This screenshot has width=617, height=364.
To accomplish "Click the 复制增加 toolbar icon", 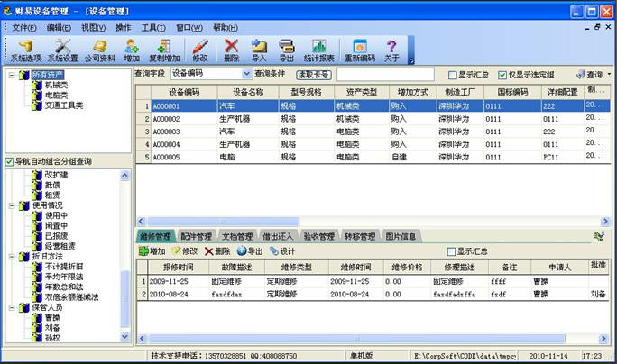I will 164,50.
